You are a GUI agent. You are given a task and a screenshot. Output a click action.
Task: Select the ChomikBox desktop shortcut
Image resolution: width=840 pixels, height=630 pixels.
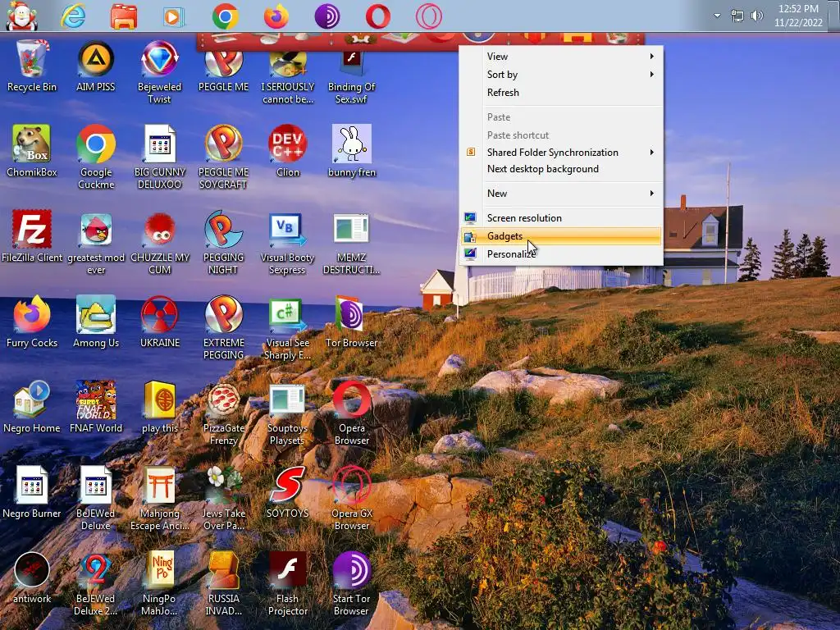point(32,152)
